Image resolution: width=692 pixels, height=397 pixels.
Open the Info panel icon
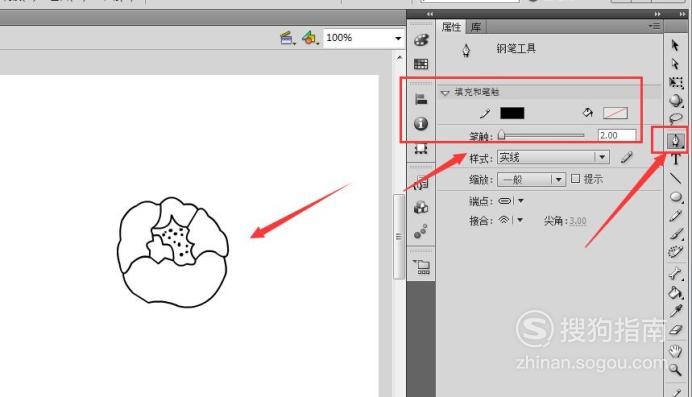pos(421,123)
